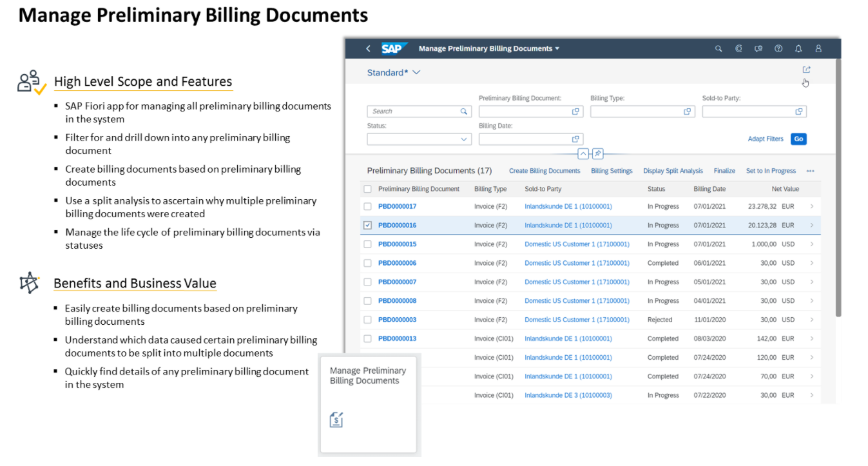The image size is (868, 466).
Task: Click the Create Billing Documents action
Action: pos(545,171)
